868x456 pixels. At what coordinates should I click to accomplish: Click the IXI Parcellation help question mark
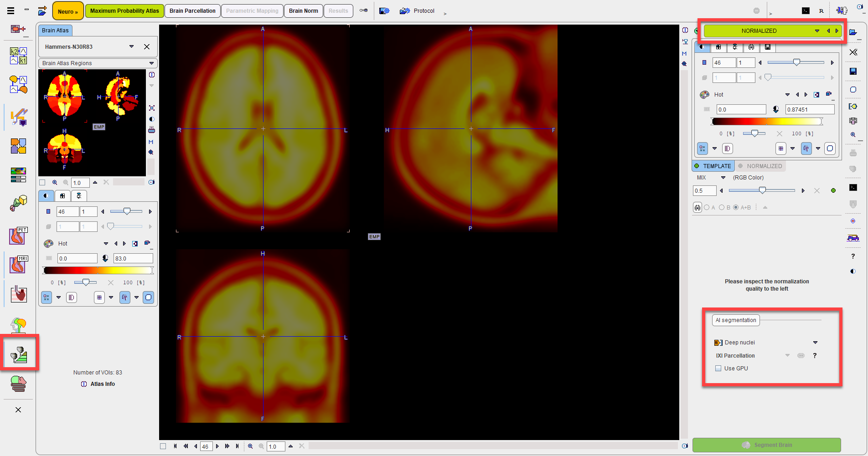pos(815,356)
